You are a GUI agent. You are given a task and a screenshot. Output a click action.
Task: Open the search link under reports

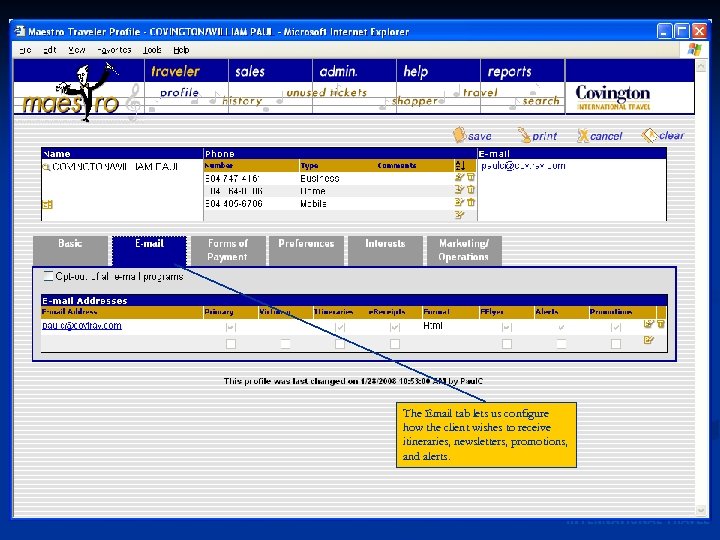[x=541, y=101]
